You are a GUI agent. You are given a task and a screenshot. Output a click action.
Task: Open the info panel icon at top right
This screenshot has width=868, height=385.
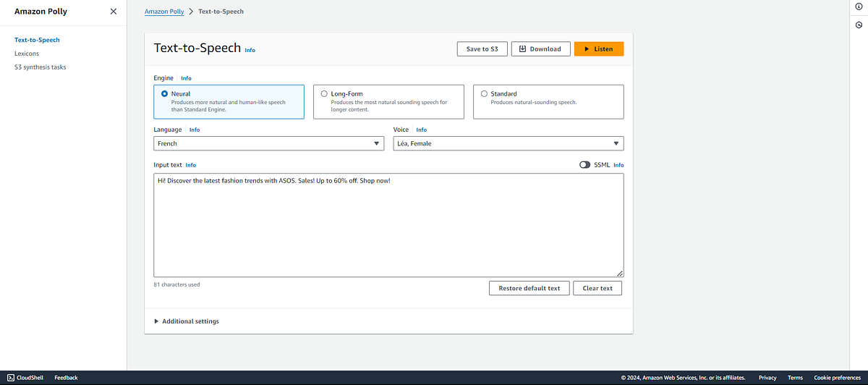pyautogui.click(x=859, y=7)
